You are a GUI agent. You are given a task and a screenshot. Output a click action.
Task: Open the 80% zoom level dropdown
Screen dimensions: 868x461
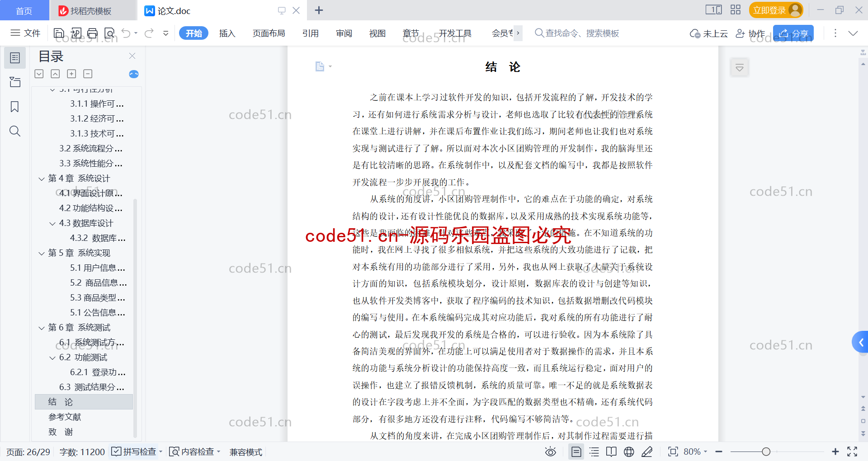click(695, 452)
